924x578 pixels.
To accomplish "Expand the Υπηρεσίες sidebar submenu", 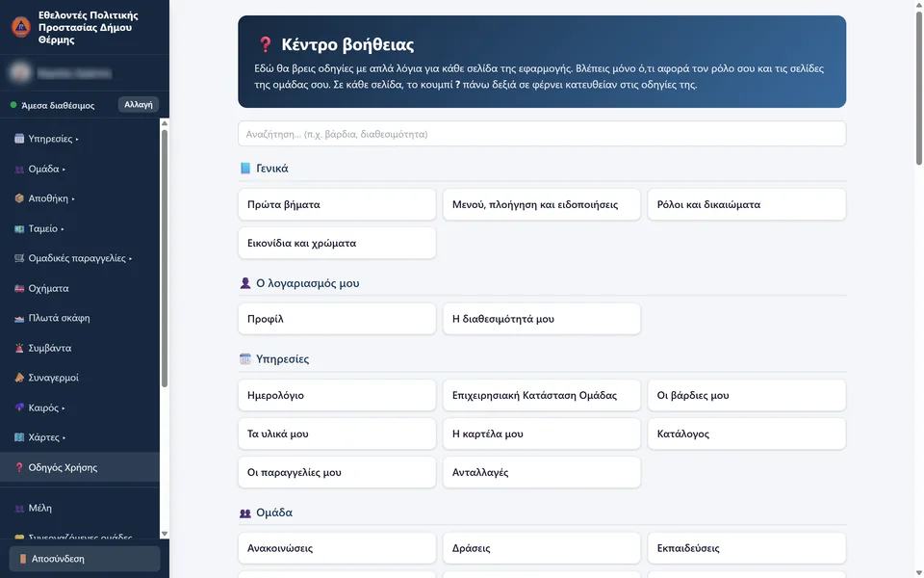I will coord(80,139).
